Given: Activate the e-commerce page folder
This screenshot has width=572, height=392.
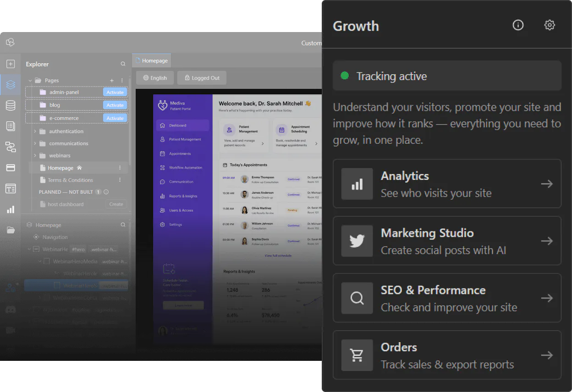Looking at the screenshot, I should tap(115, 118).
